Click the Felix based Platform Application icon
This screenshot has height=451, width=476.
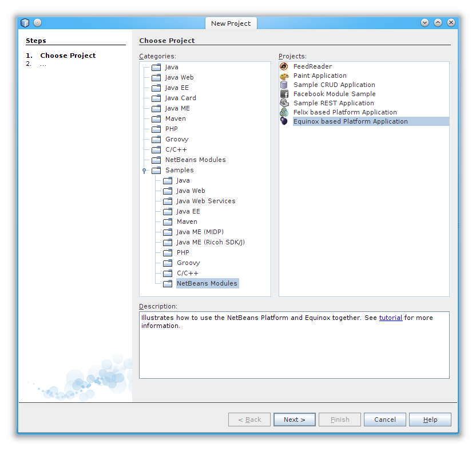coord(284,112)
